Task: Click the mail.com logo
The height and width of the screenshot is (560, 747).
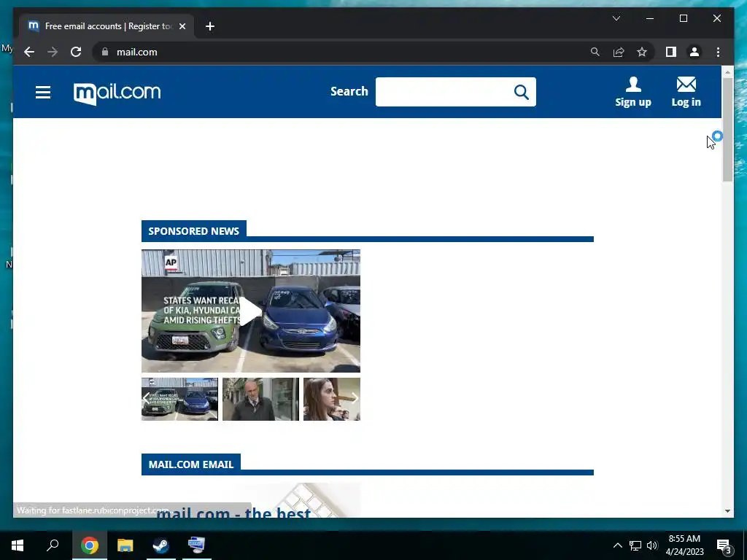Action: pos(117,93)
